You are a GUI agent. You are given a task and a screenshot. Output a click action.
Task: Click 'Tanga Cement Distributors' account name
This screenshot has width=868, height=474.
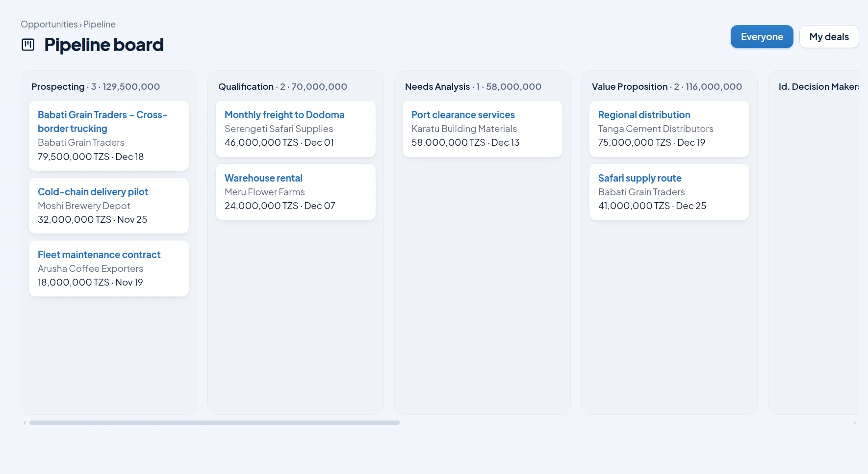tap(656, 129)
